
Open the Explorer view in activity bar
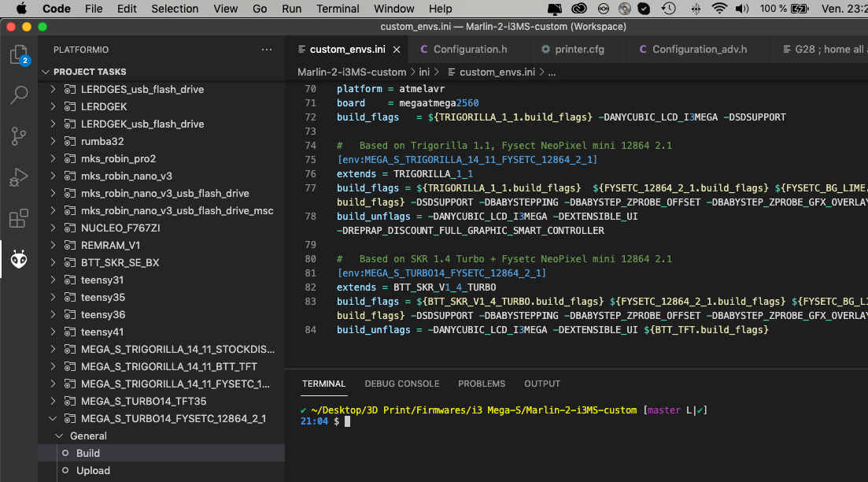19,55
